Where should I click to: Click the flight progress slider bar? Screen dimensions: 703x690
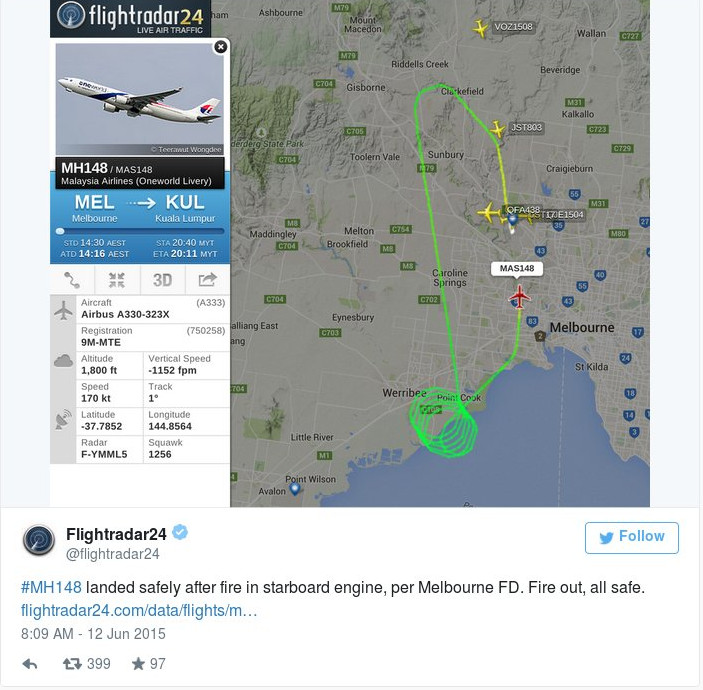[x=140, y=231]
